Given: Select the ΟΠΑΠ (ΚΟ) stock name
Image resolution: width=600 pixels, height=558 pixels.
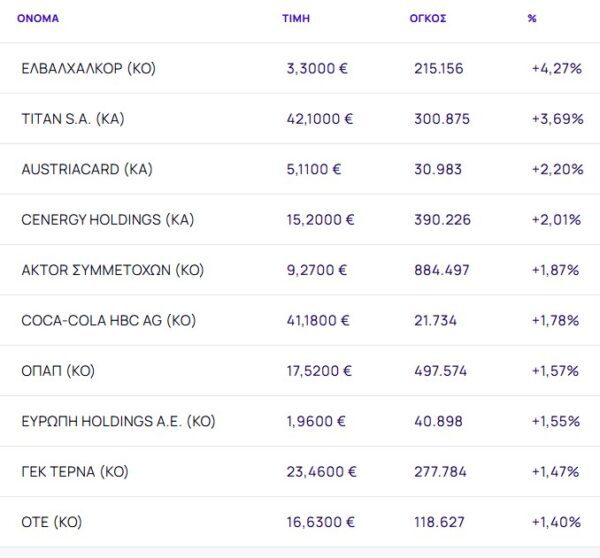Looking at the screenshot, I should point(58,371).
